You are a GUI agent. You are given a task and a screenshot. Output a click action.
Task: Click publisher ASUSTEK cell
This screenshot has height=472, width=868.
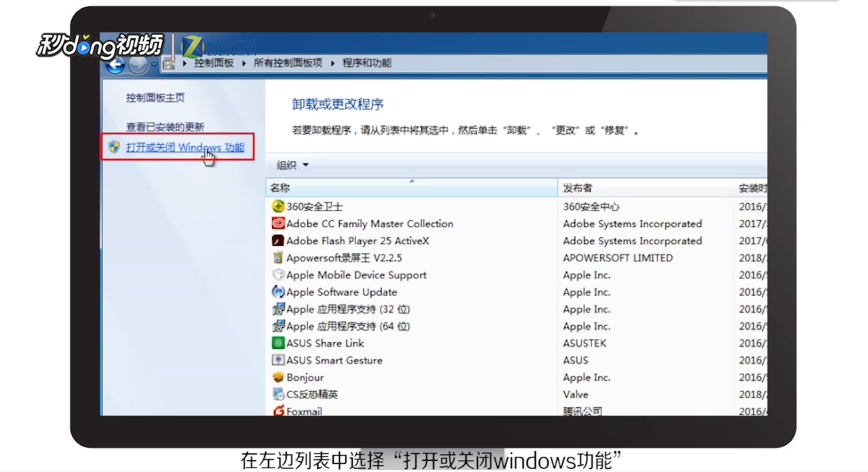(585, 343)
